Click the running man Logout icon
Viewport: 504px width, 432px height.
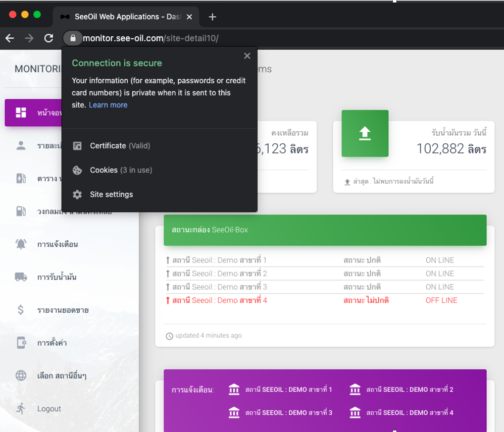21,408
